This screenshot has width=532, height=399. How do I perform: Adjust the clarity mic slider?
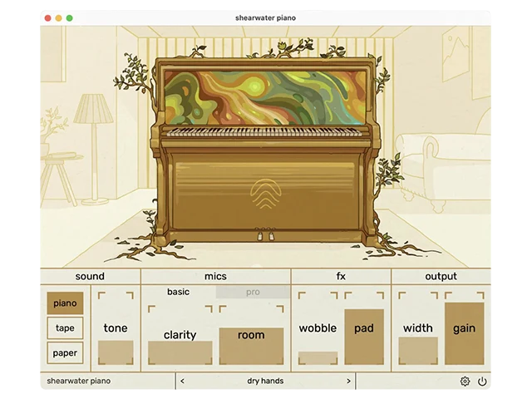pyautogui.click(x=180, y=335)
